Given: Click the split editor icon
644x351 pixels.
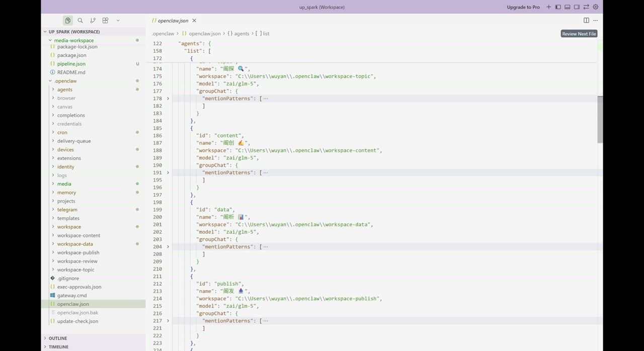Looking at the screenshot, I should click(586, 21).
